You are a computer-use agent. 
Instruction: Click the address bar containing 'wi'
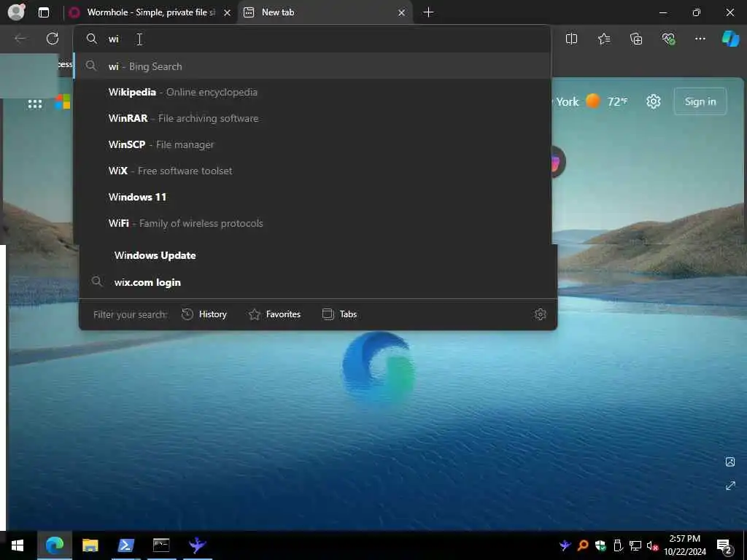tap(312, 39)
